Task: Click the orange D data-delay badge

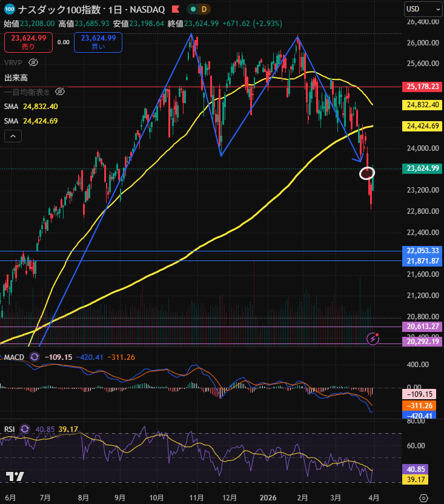Action: [204, 9]
